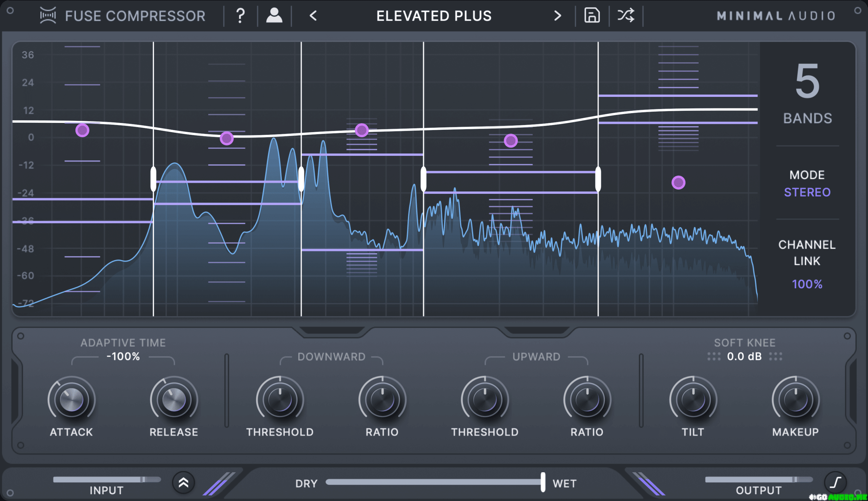Click the third crossover divider handle
This screenshot has height=501, width=868.
pyautogui.click(x=423, y=179)
